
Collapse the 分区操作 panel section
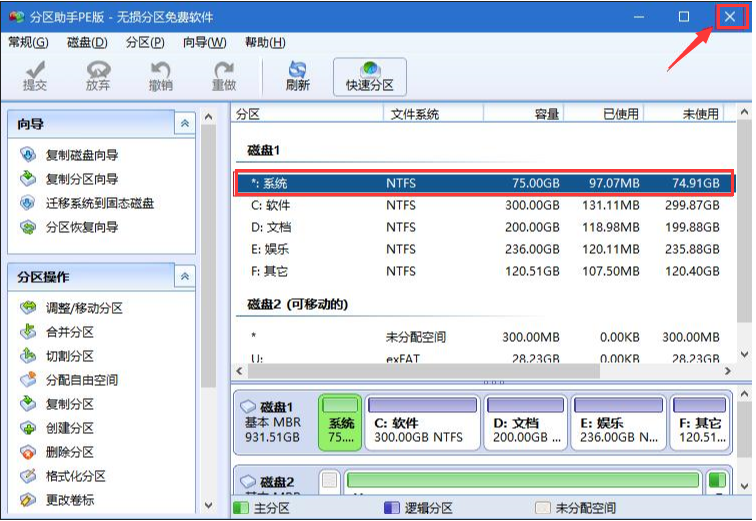[184, 277]
